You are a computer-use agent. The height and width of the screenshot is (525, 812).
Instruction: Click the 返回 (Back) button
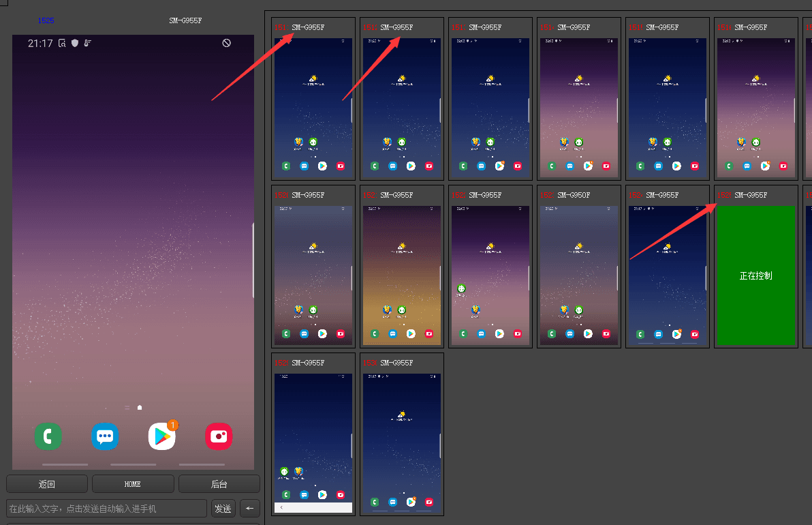[47, 484]
